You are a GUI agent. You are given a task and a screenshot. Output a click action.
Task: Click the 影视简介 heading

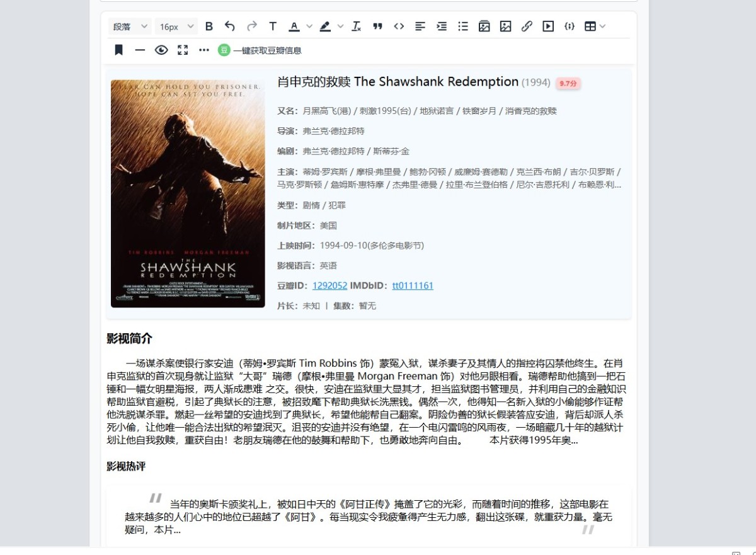click(129, 338)
